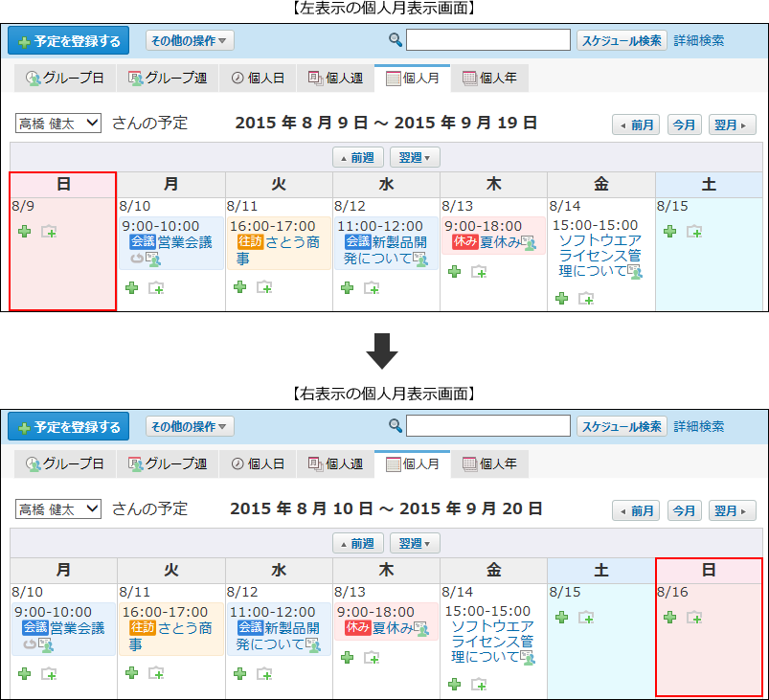Click green plus under 8/12 in bottom calendar

coord(239,673)
